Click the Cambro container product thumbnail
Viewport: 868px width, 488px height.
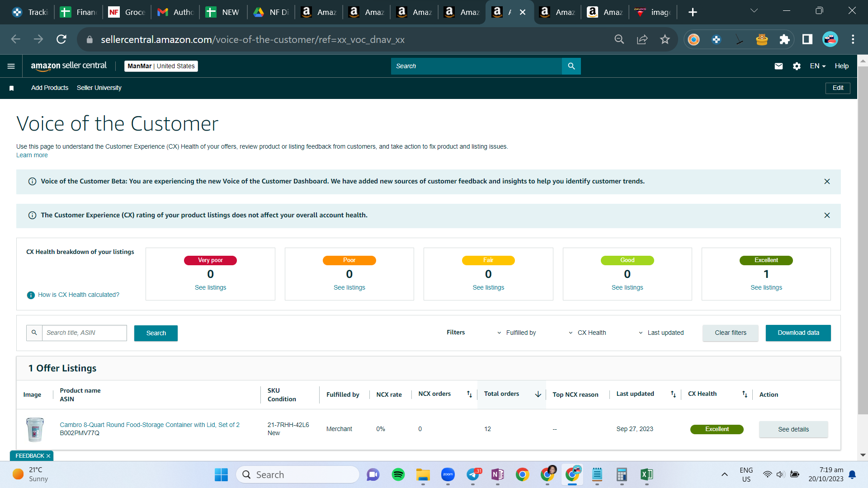click(35, 430)
